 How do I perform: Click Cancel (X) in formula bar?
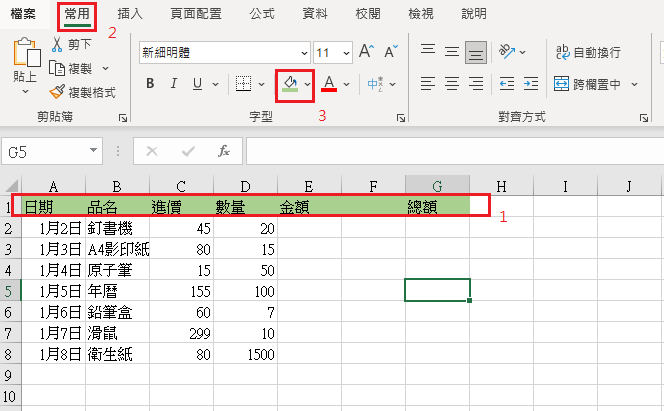[152, 151]
